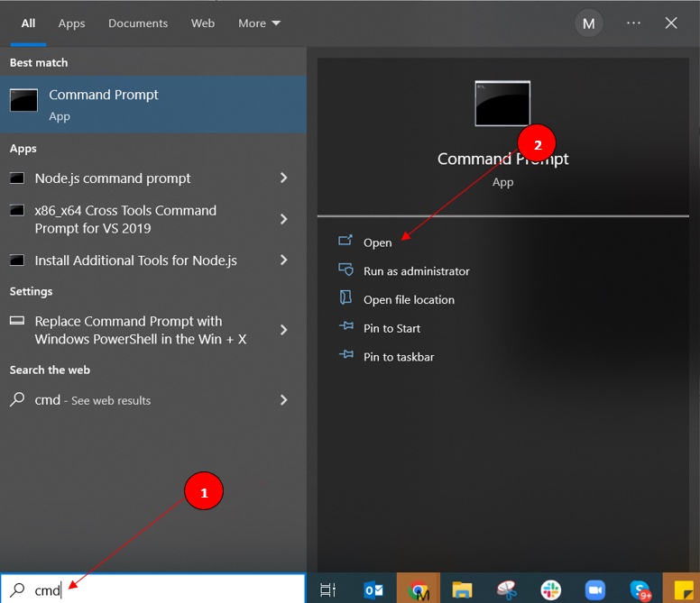The image size is (700, 603).
Task: Open the three-dot options menu
Action: pyautogui.click(x=633, y=23)
